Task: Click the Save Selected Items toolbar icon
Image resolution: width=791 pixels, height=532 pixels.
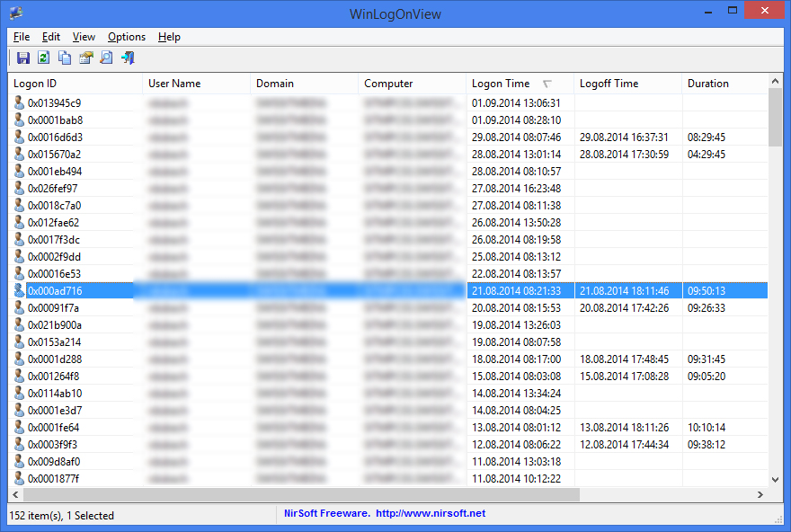Action: 23,58
